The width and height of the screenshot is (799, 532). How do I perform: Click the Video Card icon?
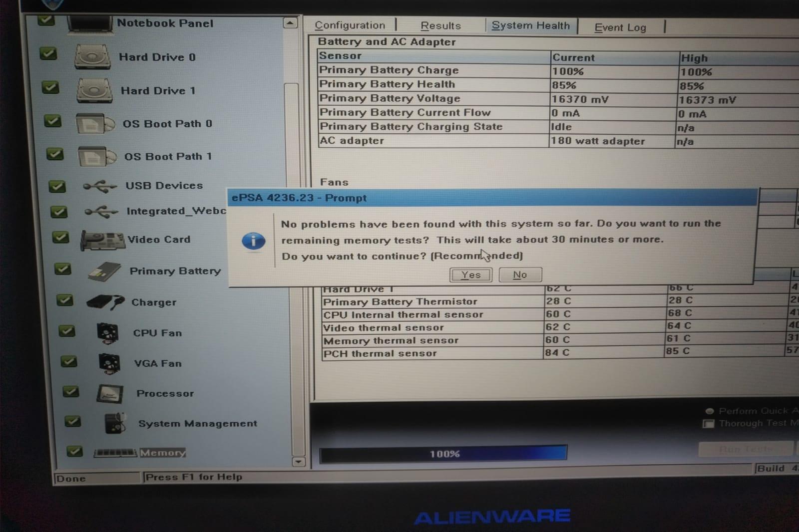click(102, 241)
